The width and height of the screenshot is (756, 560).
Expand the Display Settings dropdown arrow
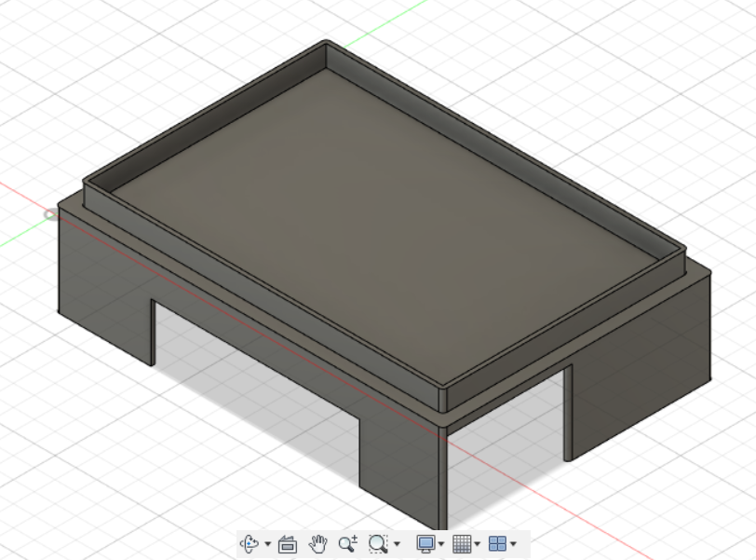440,544
